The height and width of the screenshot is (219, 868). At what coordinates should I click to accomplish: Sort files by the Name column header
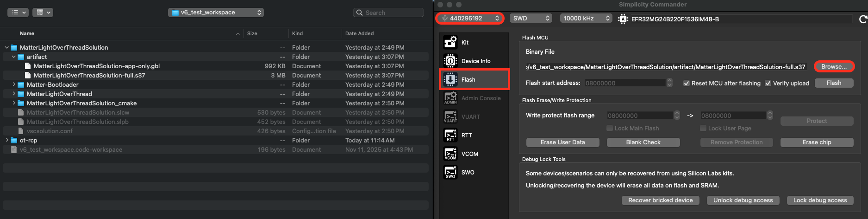coord(27,33)
